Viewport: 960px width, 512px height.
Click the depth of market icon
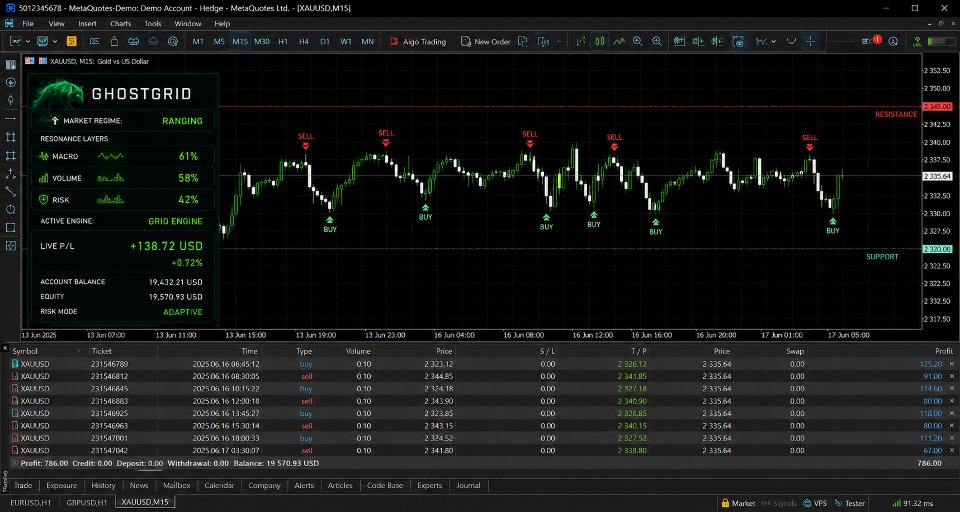pos(543,42)
